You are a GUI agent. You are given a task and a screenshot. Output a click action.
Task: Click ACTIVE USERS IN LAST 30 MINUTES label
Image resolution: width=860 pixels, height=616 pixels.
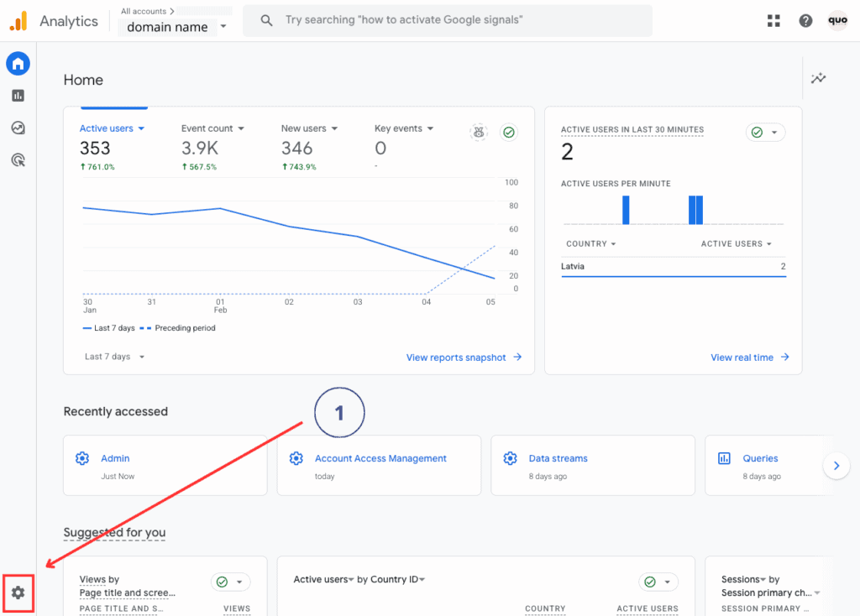pyautogui.click(x=632, y=129)
